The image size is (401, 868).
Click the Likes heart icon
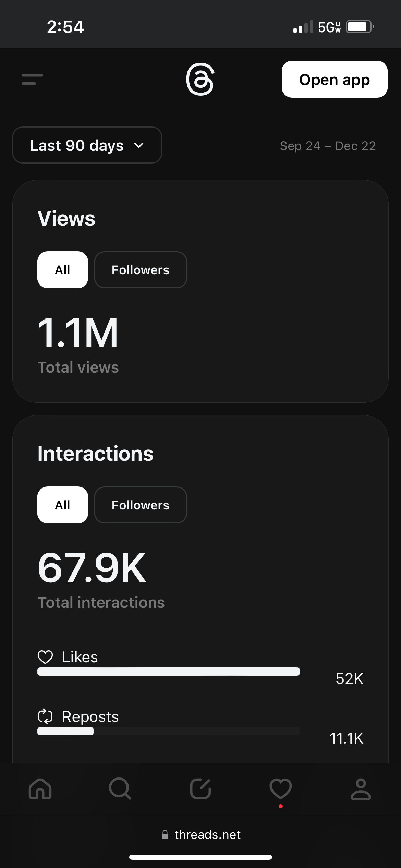coord(45,657)
